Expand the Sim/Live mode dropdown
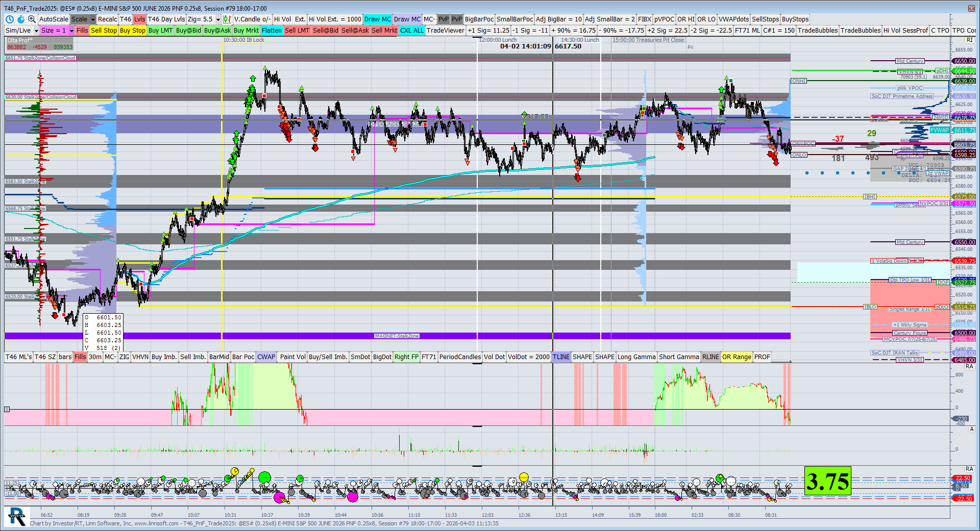980x531 pixels. tap(36, 31)
